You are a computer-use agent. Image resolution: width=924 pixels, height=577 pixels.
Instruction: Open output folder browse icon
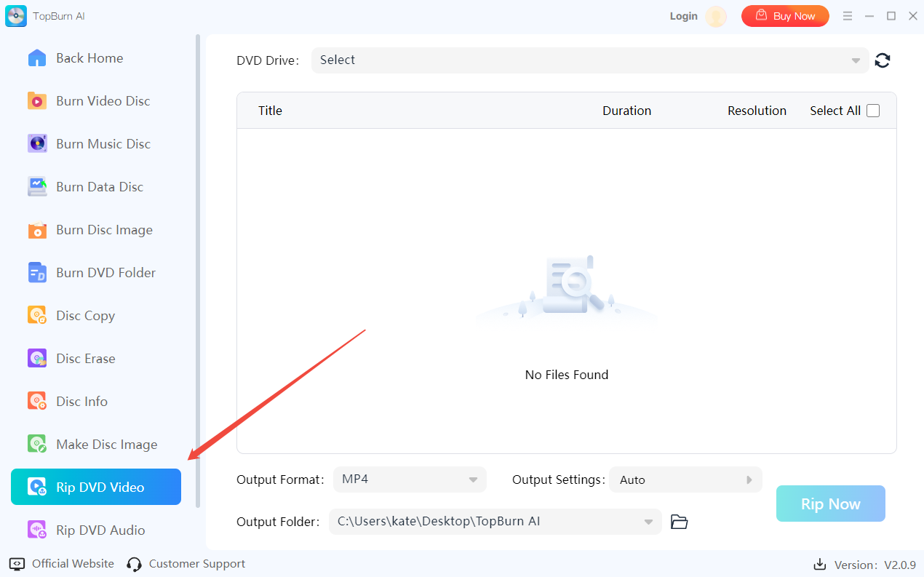click(679, 522)
